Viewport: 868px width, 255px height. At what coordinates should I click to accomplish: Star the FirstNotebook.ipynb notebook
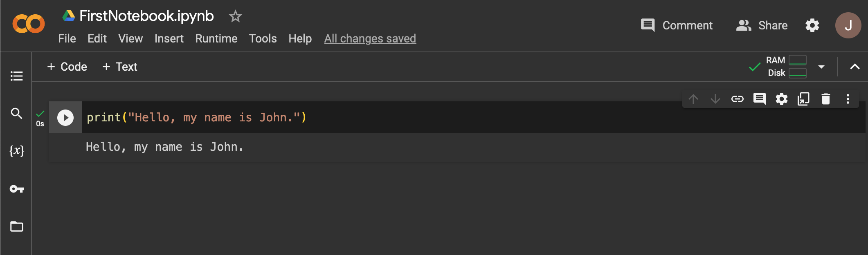(x=235, y=16)
